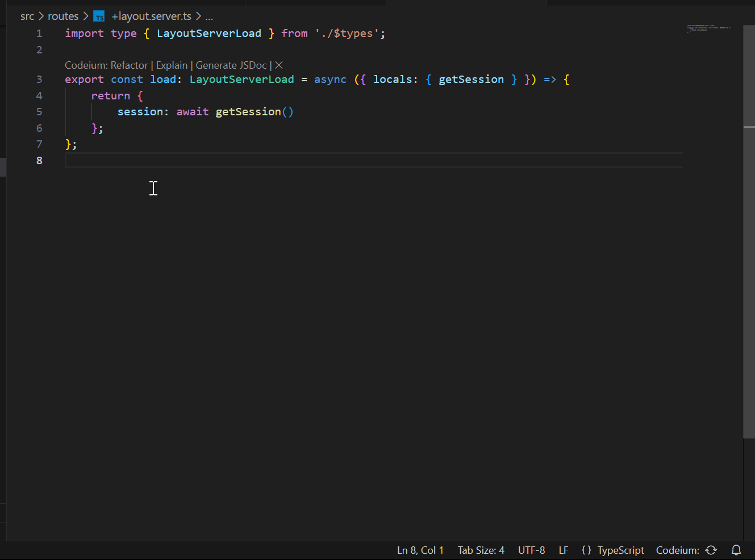This screenshot has width=755, height=560.
Task: Click the './$types' string literal
Action: [x=347, y=34]
